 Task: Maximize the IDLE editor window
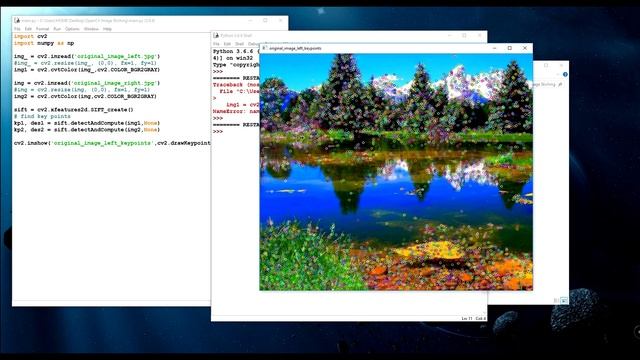pos(265,20)
